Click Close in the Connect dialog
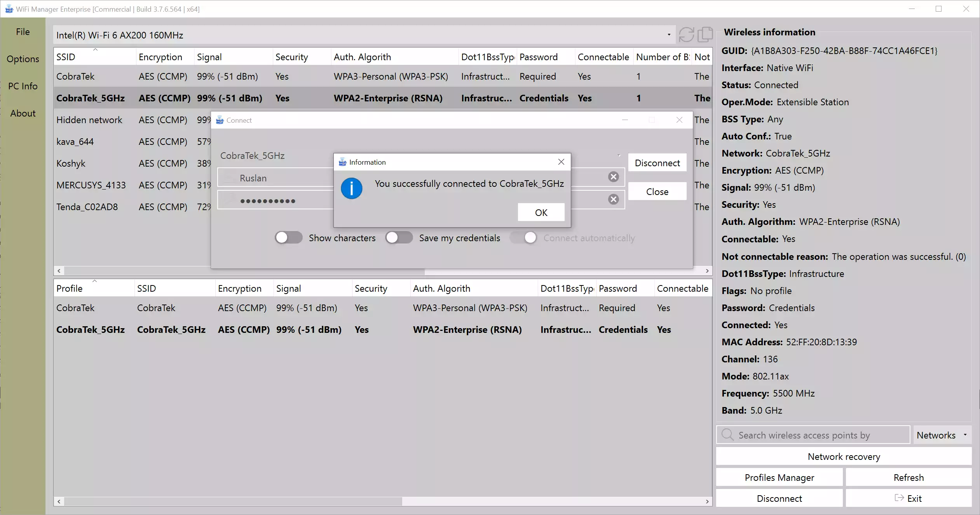This screenshot has width=980, height=515. [x=657, y=191]
